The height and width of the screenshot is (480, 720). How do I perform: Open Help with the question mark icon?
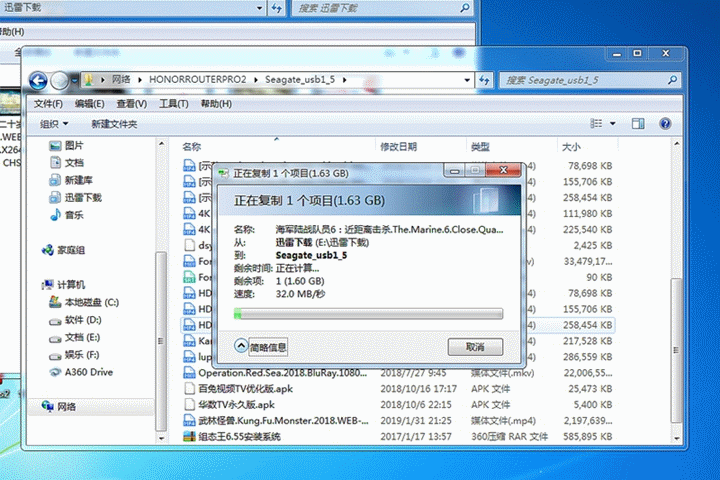pyautogui.click(x=665, y=124)
